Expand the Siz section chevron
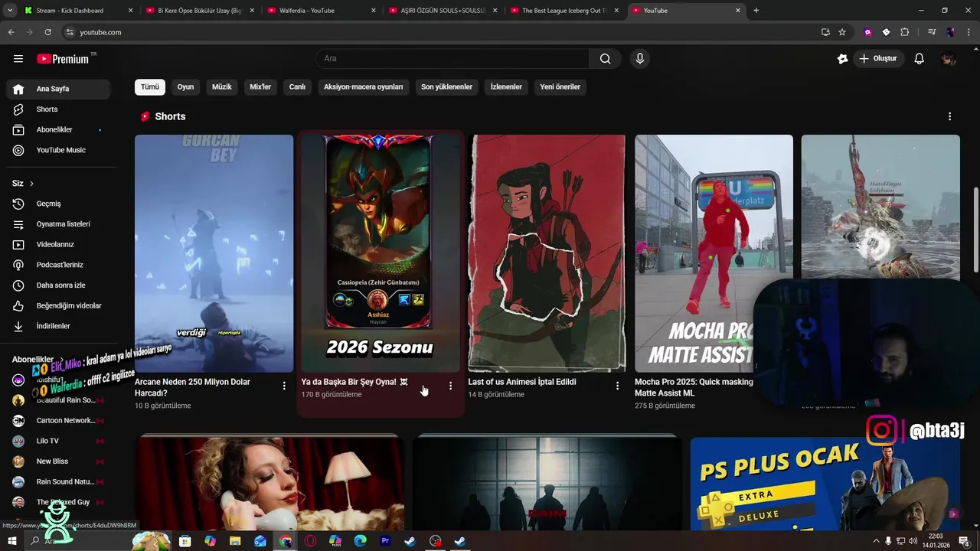The width and height of the screenshot is (980, 551). coord(31,184)
